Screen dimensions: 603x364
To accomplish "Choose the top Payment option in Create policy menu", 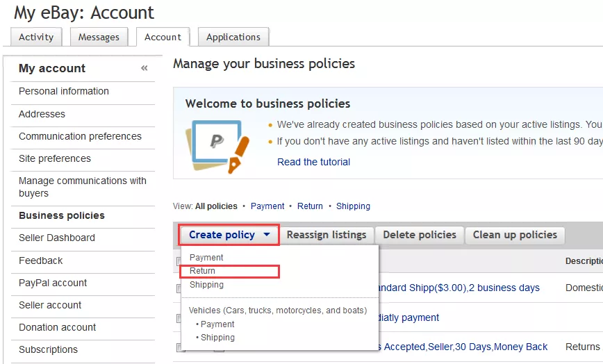I will (206, 258).
